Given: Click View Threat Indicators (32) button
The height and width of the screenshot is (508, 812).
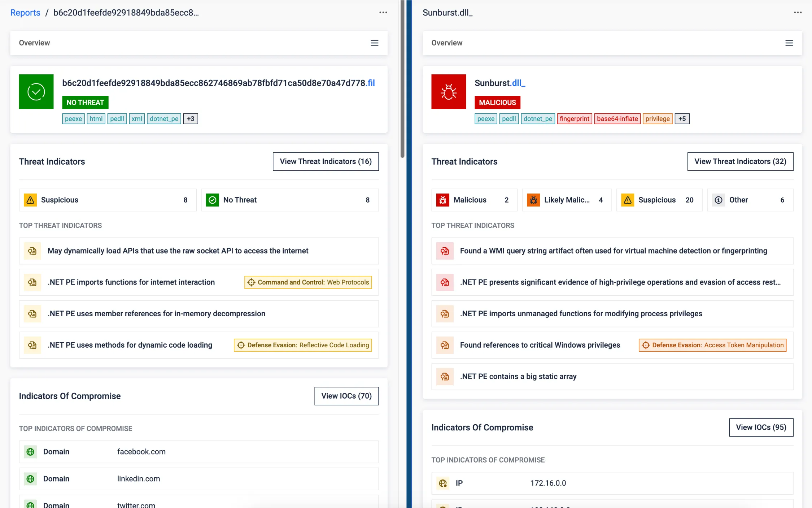Looking at the screenshot, I should 740,161.
